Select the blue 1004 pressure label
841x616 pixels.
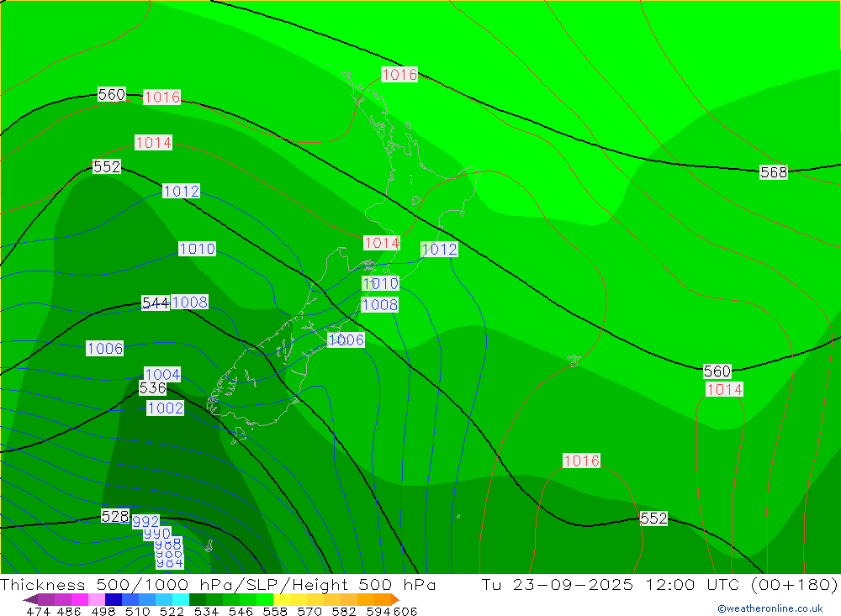coord(162,374)
